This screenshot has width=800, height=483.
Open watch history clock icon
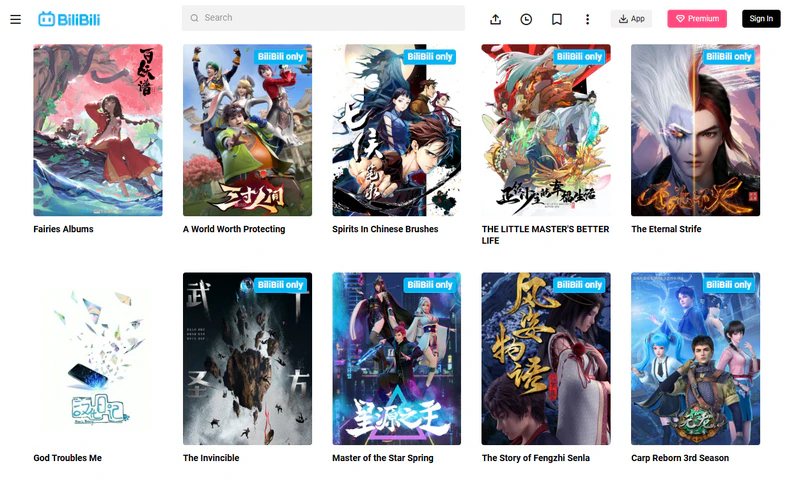pos(526,19)
